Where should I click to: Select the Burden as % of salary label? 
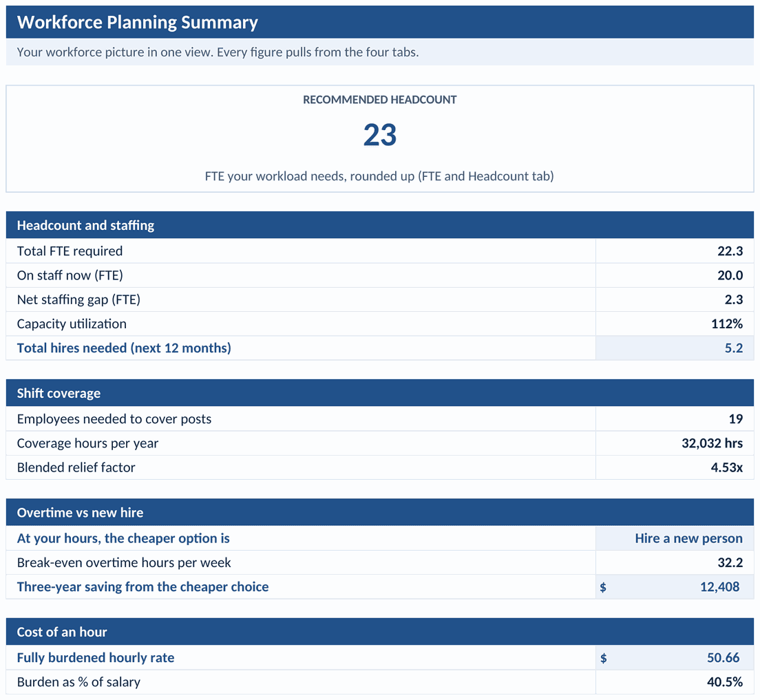[78, 681]
